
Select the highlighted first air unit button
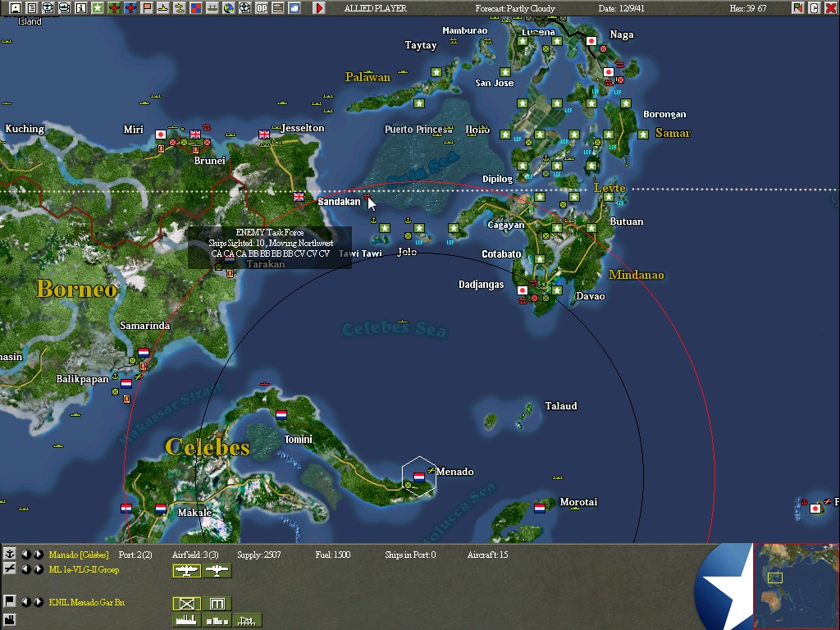pos(187,571)
